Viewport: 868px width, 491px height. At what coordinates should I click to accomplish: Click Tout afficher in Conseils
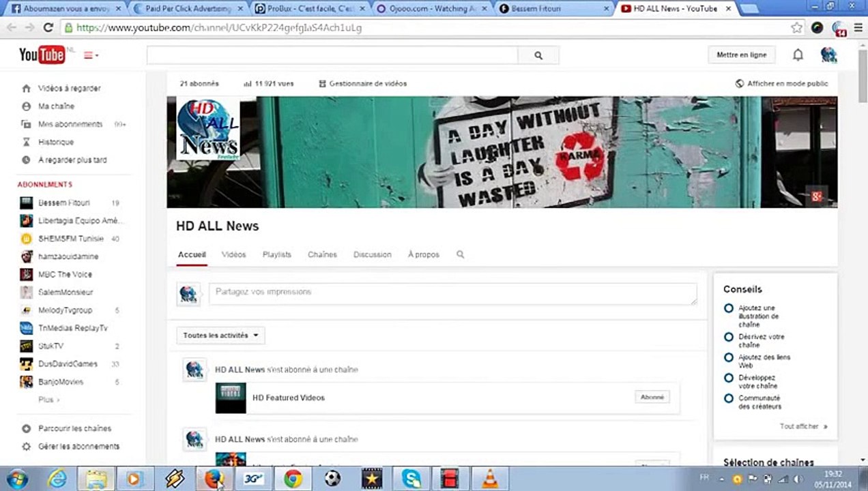803,427
